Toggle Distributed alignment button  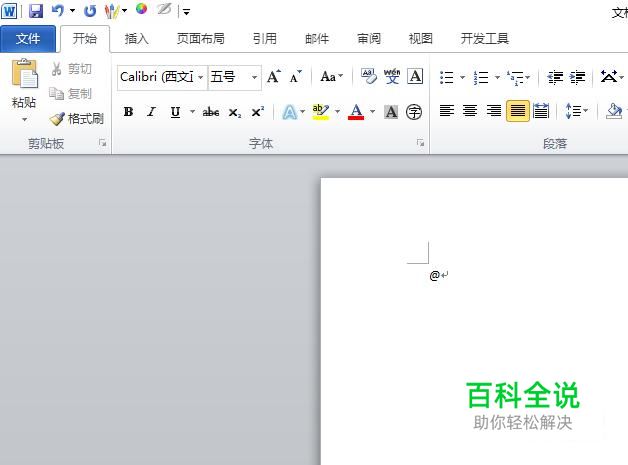tap(541, 111)
